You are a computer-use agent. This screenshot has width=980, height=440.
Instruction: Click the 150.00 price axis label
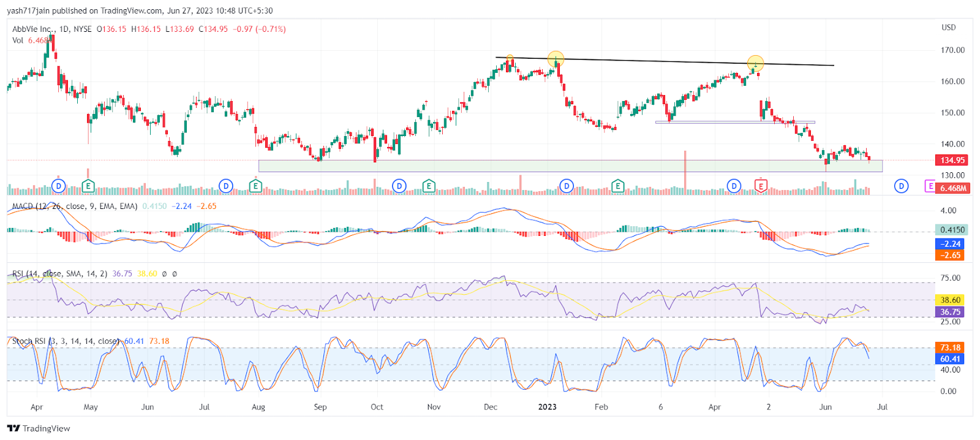pos(952,113)
